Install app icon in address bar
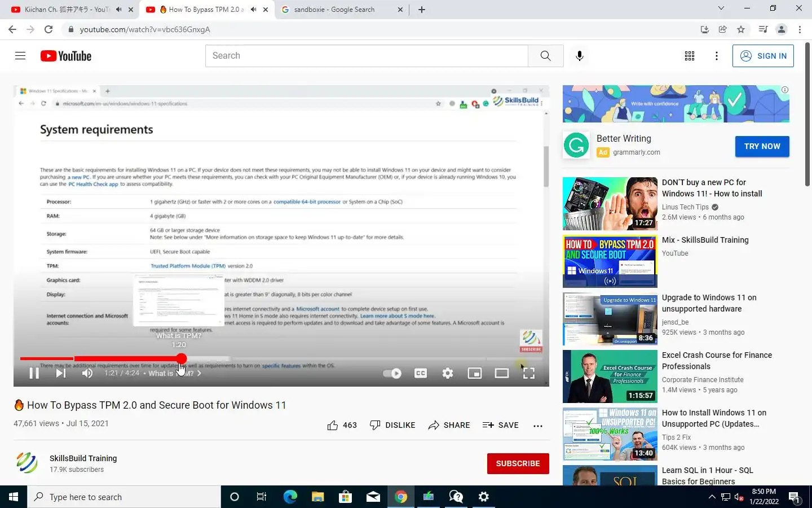This screenshot has width=812, height=508. [705, 29]
